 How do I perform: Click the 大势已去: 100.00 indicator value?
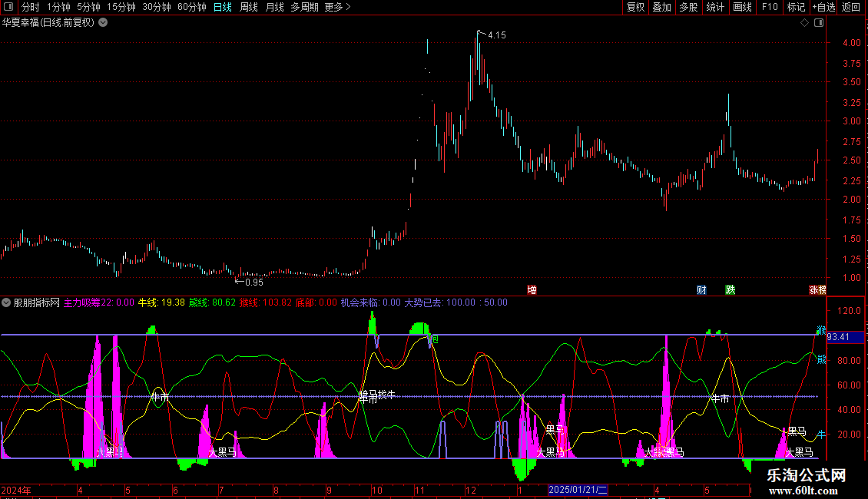[x=440, y=302]
